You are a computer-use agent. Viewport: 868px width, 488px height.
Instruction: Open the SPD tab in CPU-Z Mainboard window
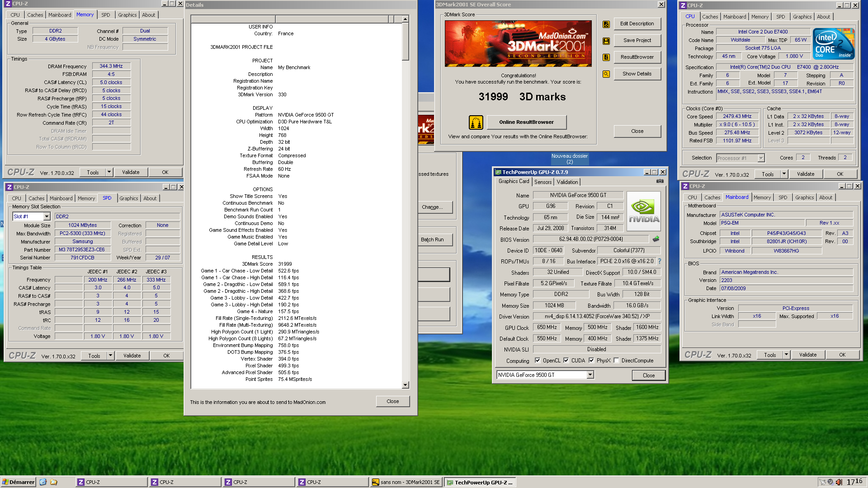pyautogui.click(x=783, y=197)
